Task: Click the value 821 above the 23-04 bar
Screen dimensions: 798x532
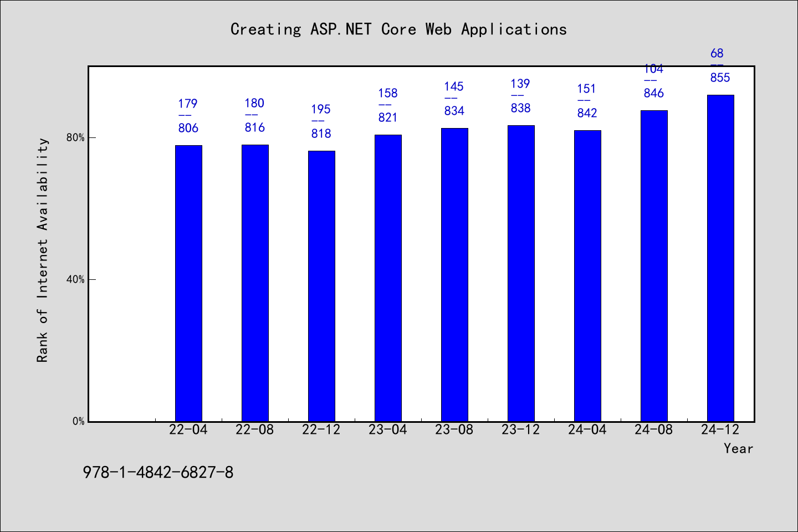Action: pyautogui.click(x=388, y=117)
